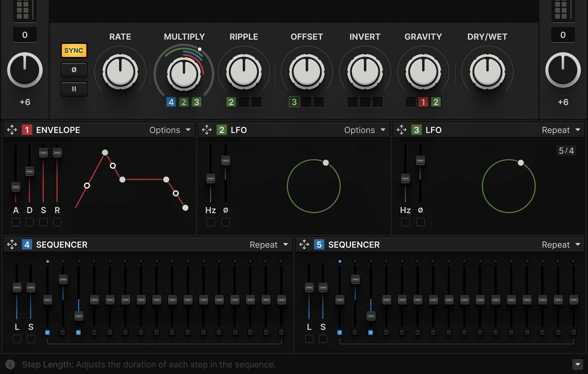
Task: Click the red 1 slot under the Gravity knob
Action: point(423,102)
